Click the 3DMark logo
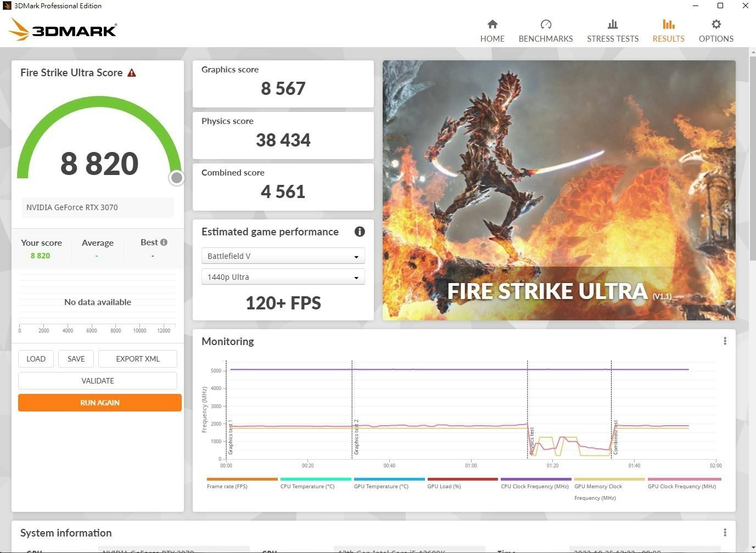This screenshot has height=553, width=756. (63, 30)
